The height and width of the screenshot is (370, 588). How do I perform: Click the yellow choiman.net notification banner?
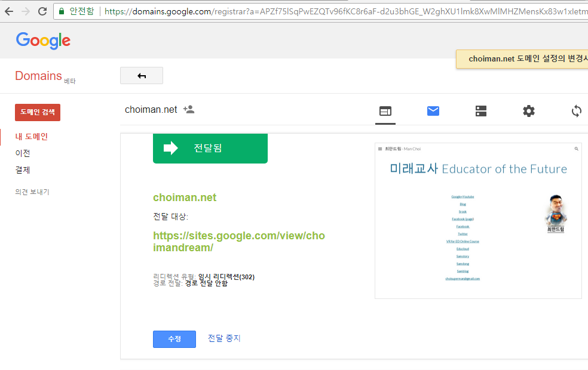point(522,59)
